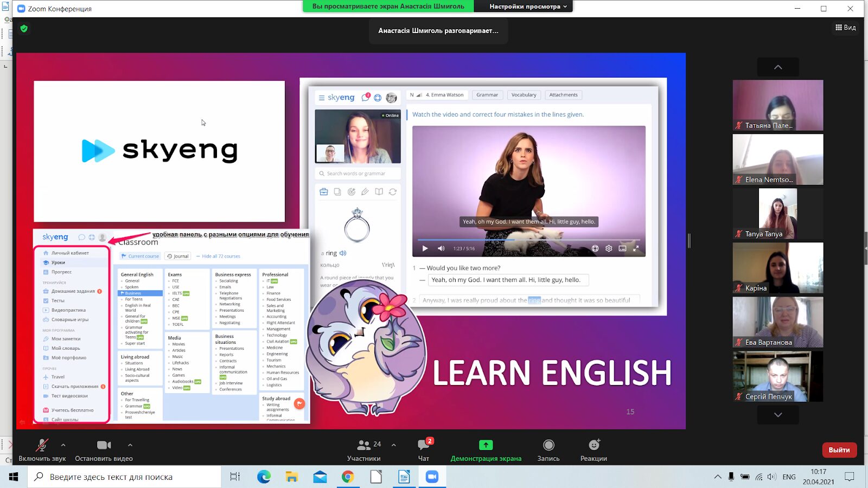
Task: Click the answer field 'Yeah, oh my God...'
Action: 508,280
